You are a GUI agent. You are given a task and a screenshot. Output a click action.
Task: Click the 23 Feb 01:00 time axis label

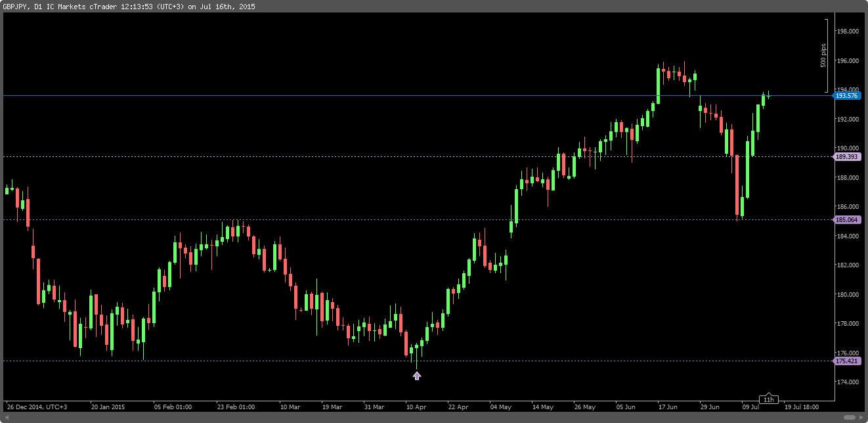[236, 407]
